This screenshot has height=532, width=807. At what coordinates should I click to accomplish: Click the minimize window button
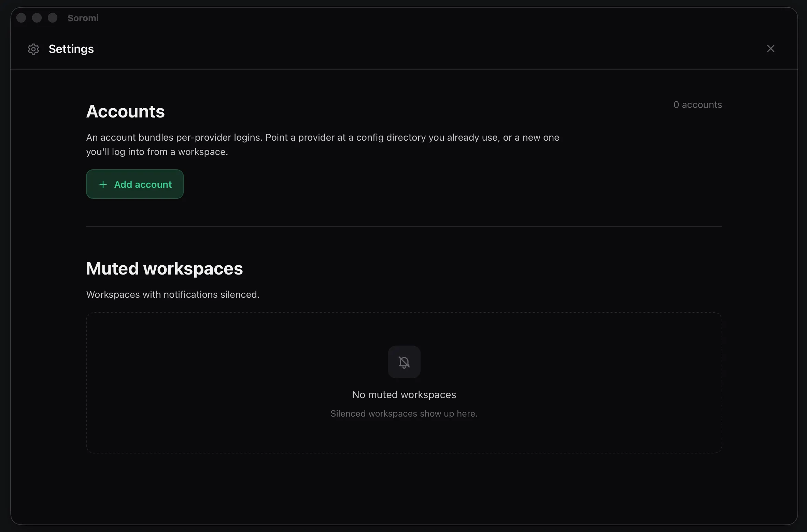[x=37, y=18]
